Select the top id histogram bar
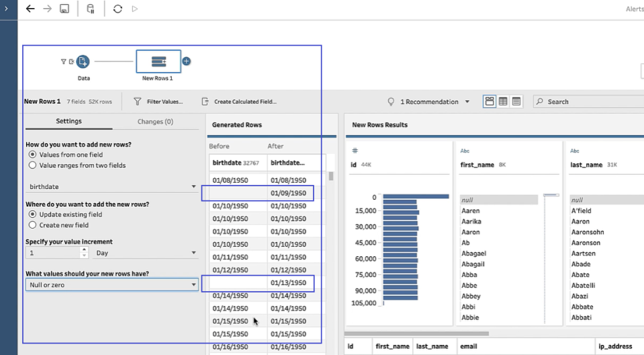644x355 pixels. click(x=416, y=196)
